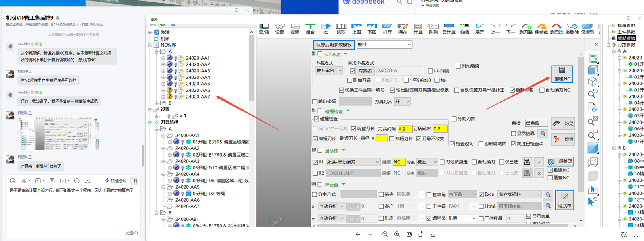The image size is (644, 241).
Task: Click the 防呆 button
Action: tap(563, 123)
